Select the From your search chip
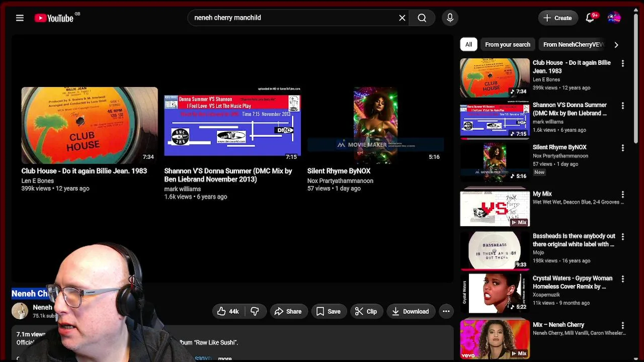 pos(507,44)
